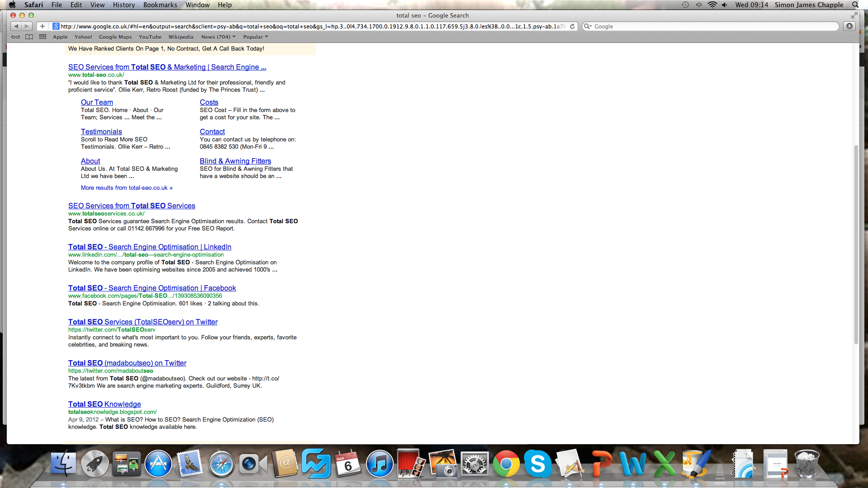Viewport: 868px width, 488px height.
Task: Open the 'Costs' sitelink
Action: pyautogui.click(x=209, y=102)
